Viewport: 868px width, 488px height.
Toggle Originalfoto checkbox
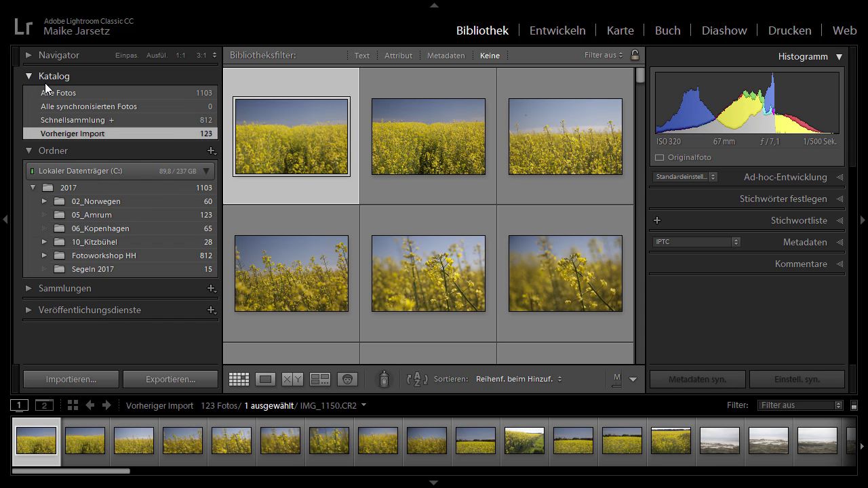click(x=659, y=157)
